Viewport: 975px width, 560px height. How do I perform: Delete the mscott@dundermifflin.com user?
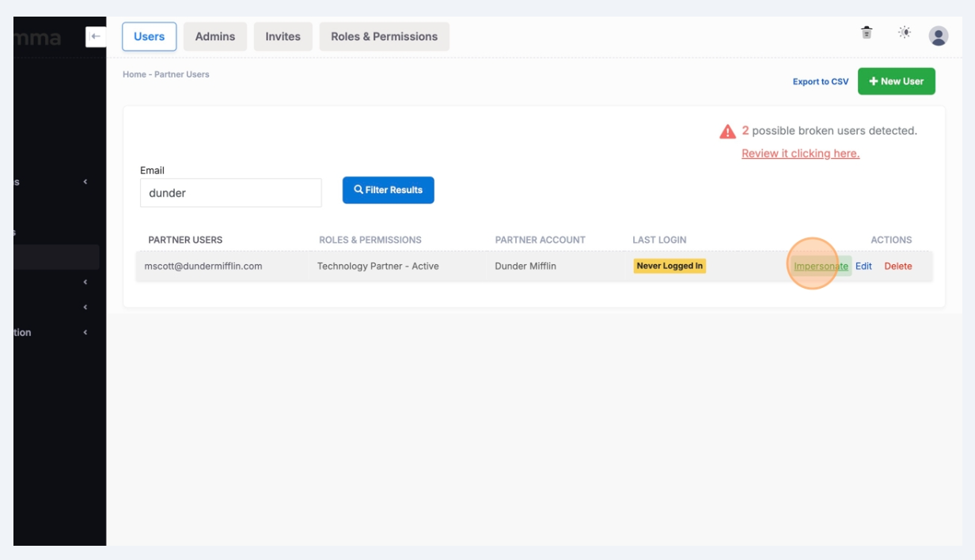click(898, 266)
